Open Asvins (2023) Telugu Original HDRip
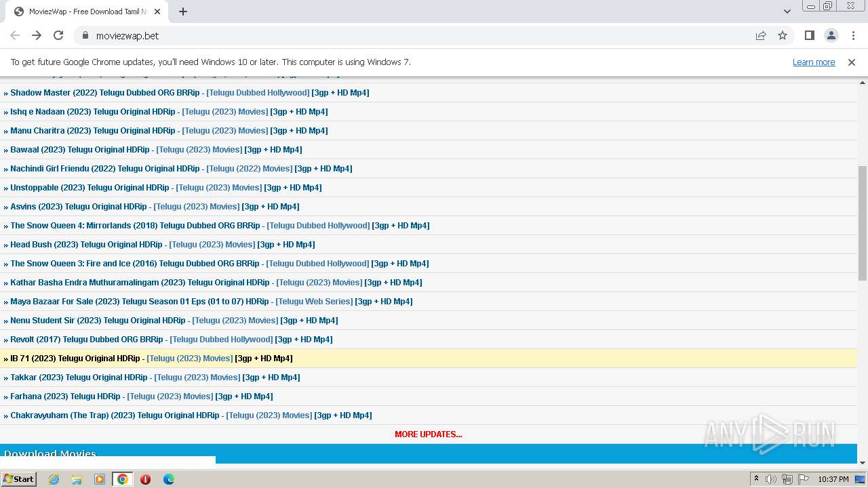 [79, 207]
